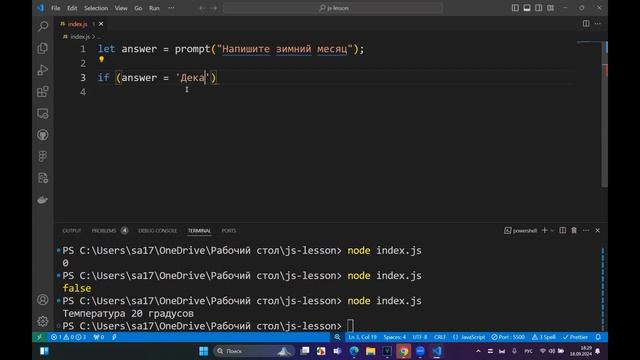This screenshot has width=640, height=360.
Task: Add a new terminal with plus icon
Action: (544, 231)
